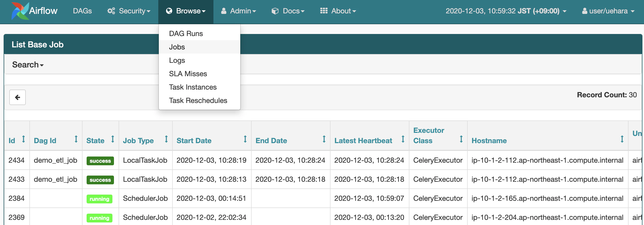
Task: Click the Latest Heartbeat header link
Action: [x=363, y=141]
